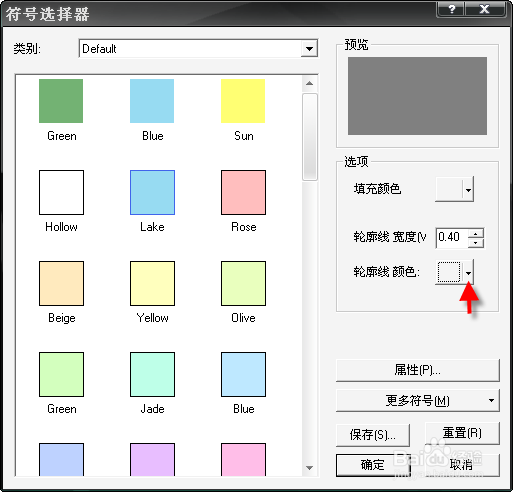Select the lilac purple swatch in the bottom row
The width and height of the screenshot is (513, 492).
click(x=152, y=459)
